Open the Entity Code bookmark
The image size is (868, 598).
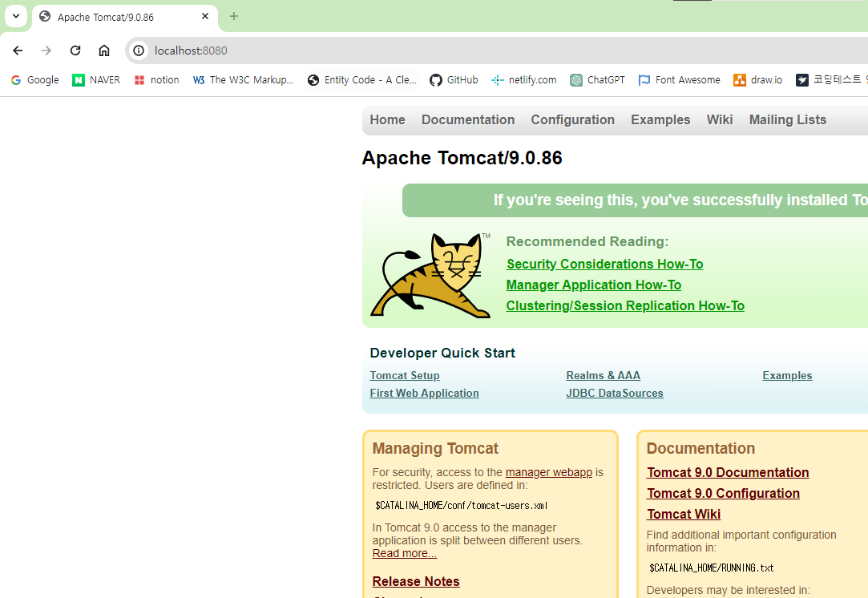point(362,80)
